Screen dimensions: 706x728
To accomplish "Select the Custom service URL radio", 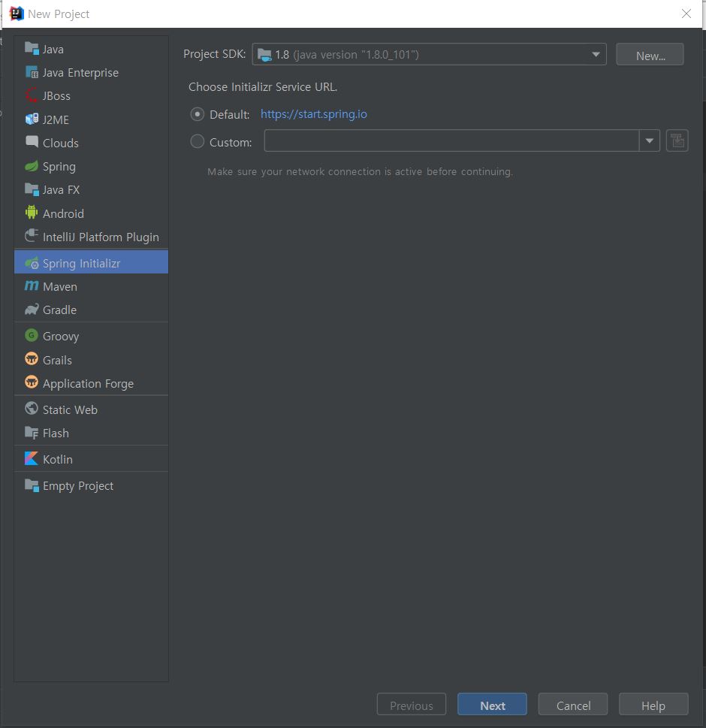I will click(198, 141).
